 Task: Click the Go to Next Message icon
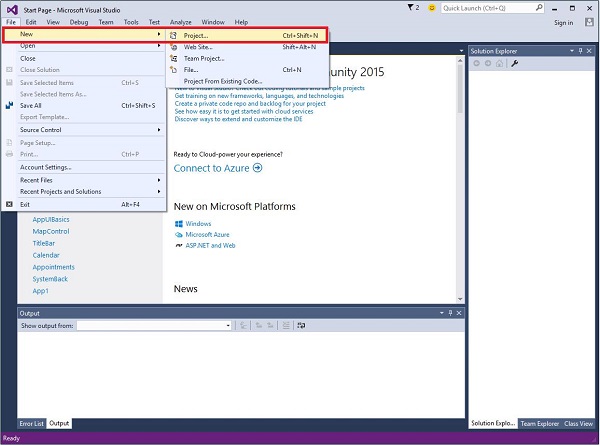pos(270,326)
